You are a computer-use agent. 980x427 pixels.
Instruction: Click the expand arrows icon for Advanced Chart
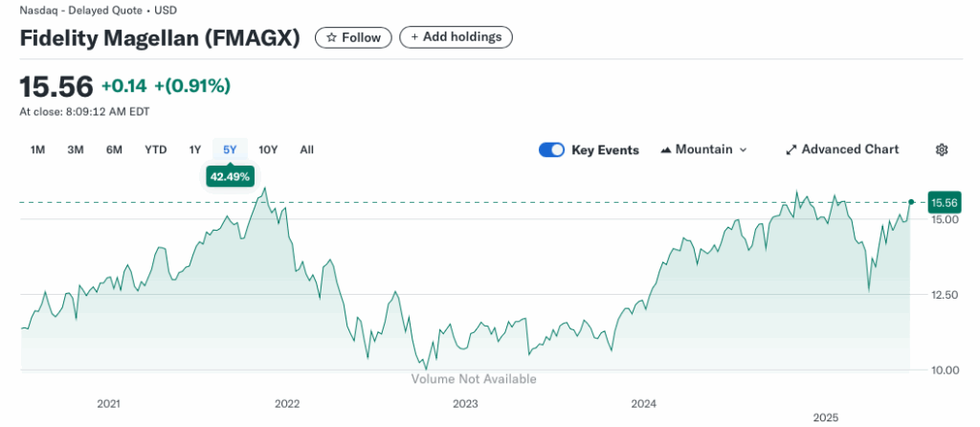click(x=791, y=149)
